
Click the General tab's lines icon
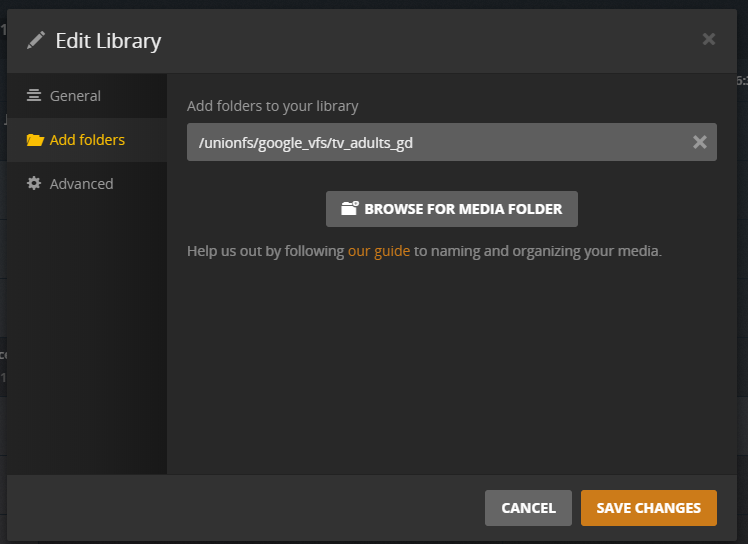pyautogui.click(x=33, y=95)
